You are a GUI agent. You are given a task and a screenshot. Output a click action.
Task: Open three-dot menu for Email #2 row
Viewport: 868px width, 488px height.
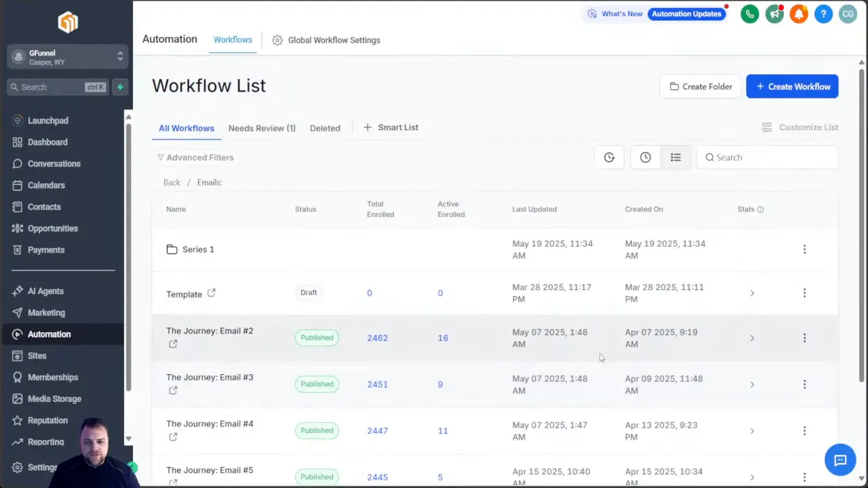pyautogui.click(x=804, y=338)
